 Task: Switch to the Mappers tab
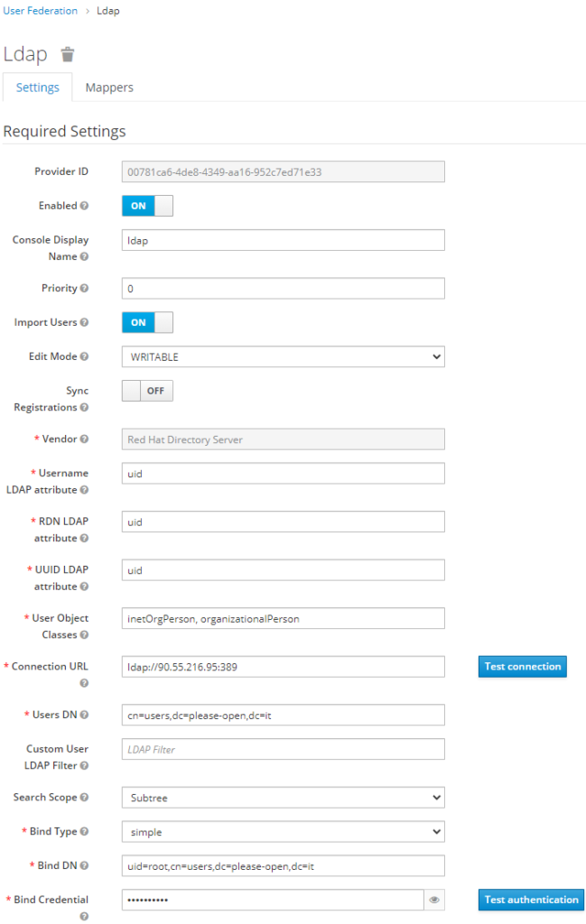[109, 88]
